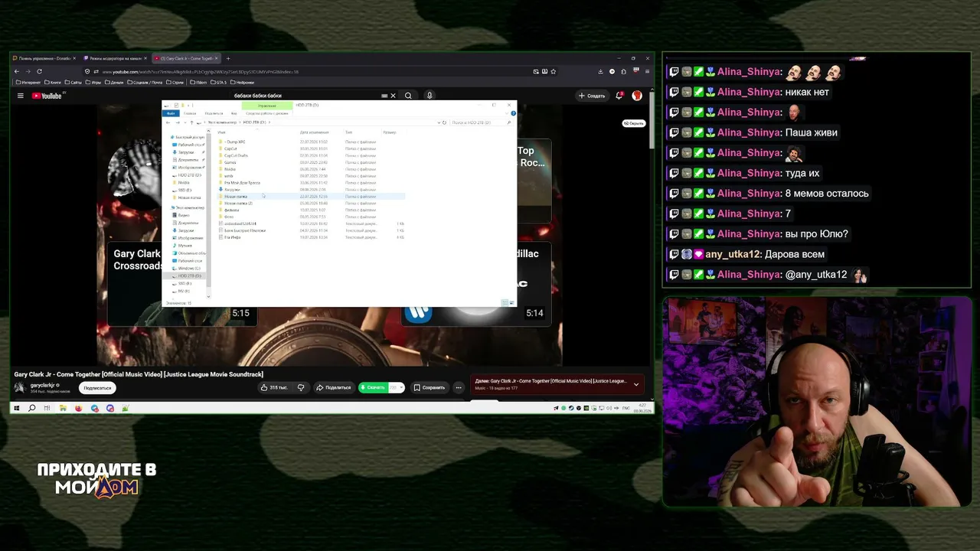
Task: Select the Гта Инфа text file
Action: pos(232,237)
